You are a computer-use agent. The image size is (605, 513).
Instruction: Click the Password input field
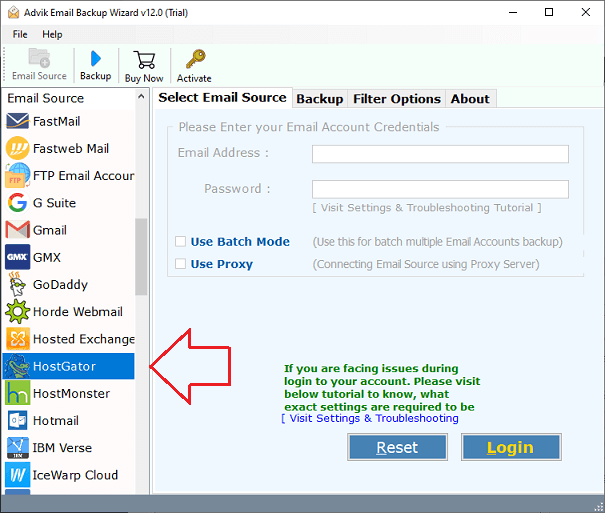click(440, 189)
